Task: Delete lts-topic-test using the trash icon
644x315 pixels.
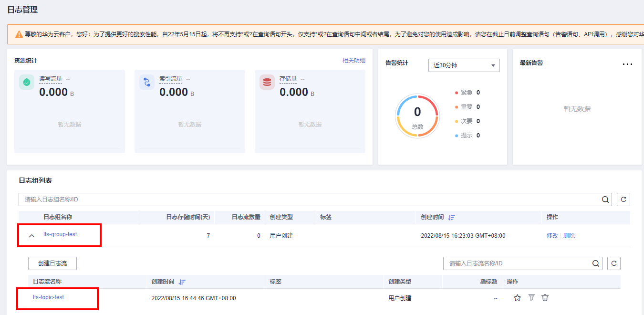Action: click(x=545, y=298)
